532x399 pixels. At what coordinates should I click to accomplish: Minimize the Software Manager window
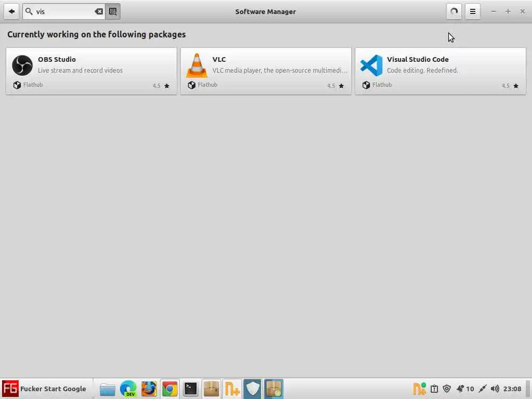[494, 11]
